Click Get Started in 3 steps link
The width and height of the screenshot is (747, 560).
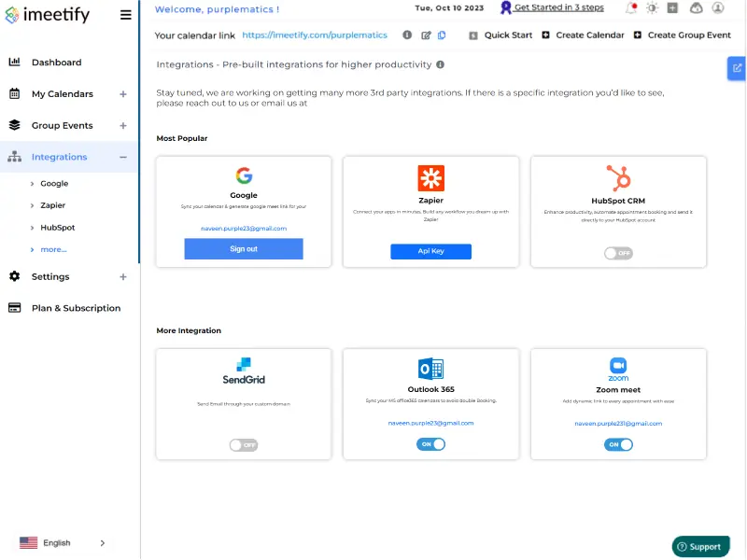coord(559,7)
